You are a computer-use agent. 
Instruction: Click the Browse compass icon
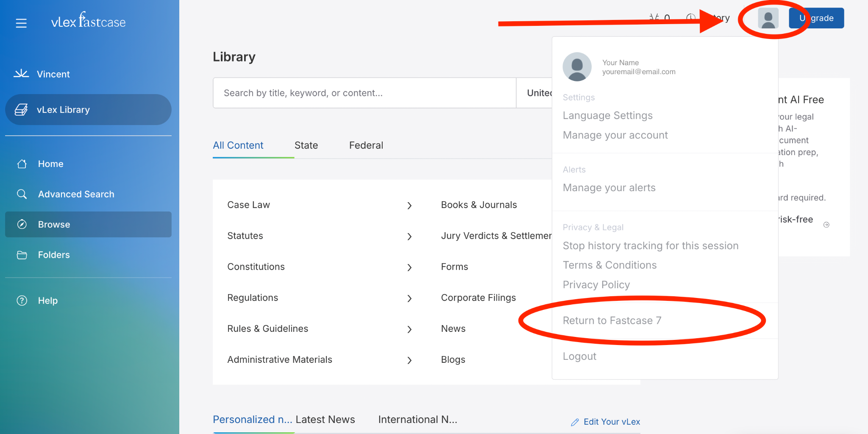(22, 224)
